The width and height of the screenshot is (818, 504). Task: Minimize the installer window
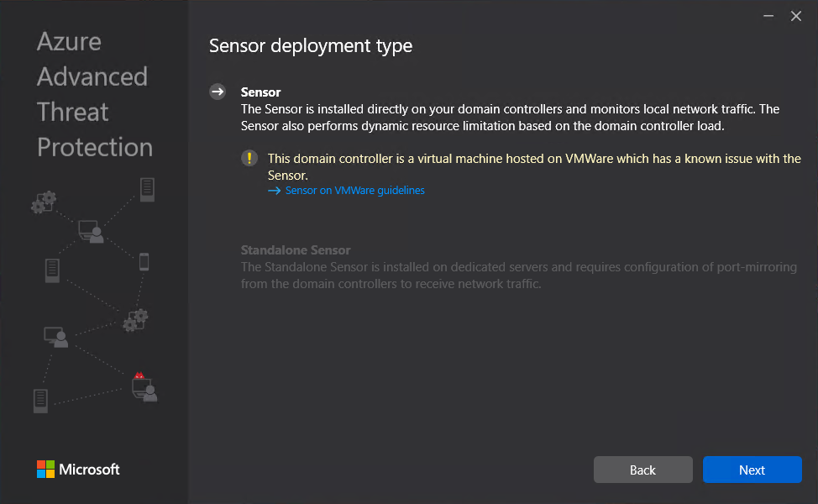tap(768, 16)
